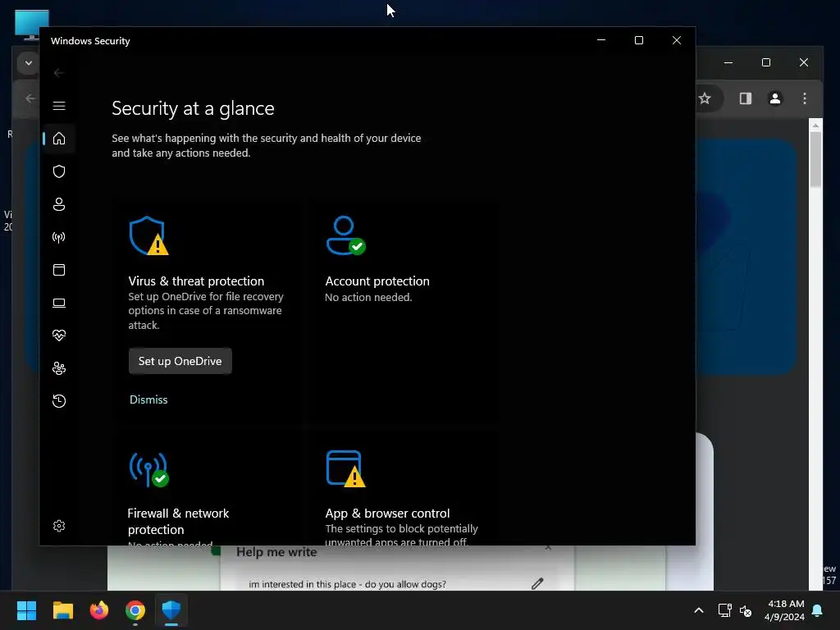The image size is (840, 630).
Task: Open App & browser control sidebar icon
Action: pos(59,270)
